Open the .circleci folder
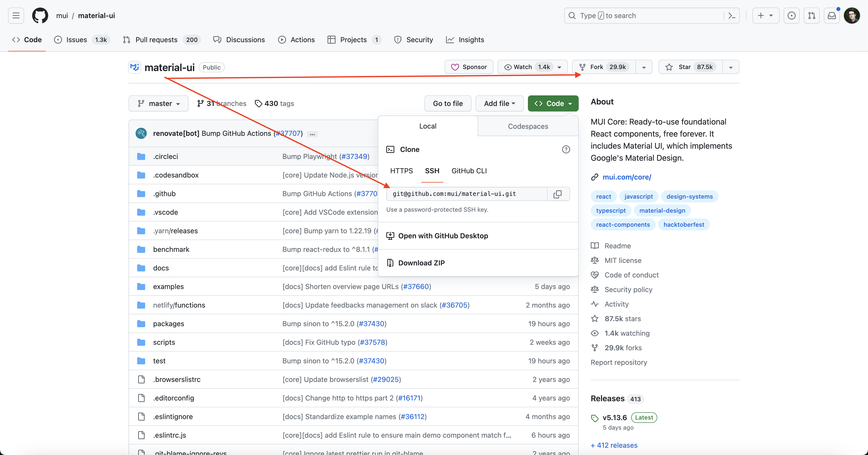868x455 pixels. (x=166, y=156)
